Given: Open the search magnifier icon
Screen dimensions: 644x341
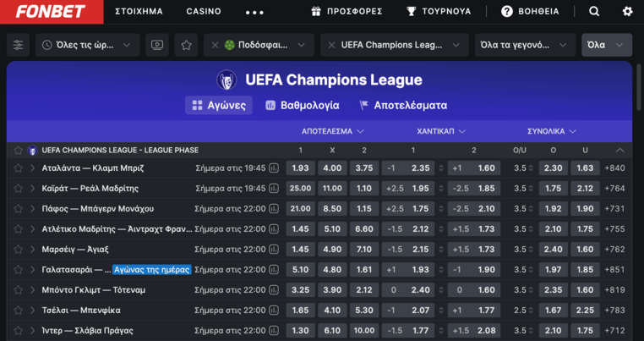Looking at the screenshot, I should click(594, 12).
